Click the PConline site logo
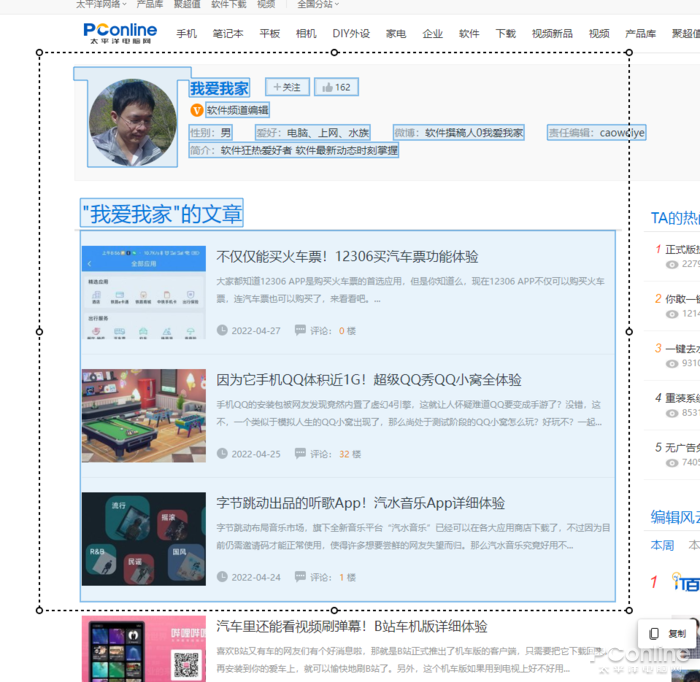The width and height of the screenshot is (700, 682). tap(122, 33)
